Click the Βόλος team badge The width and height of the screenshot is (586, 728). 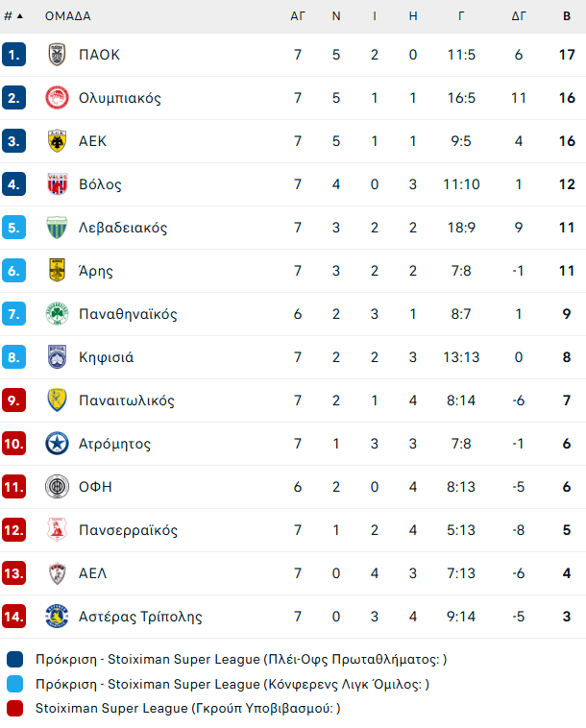pos(57,184)
